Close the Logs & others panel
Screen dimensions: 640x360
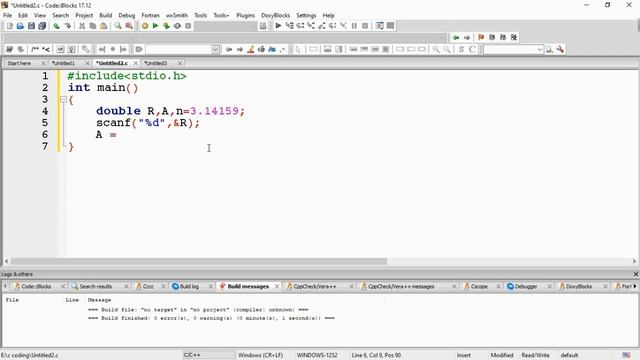pyautogui.click(x=636, y=274)
